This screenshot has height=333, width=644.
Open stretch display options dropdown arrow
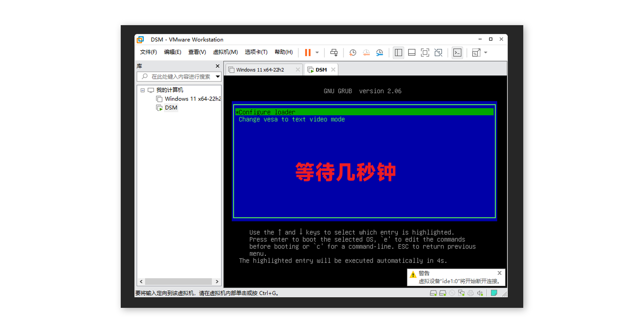[486, 53]
